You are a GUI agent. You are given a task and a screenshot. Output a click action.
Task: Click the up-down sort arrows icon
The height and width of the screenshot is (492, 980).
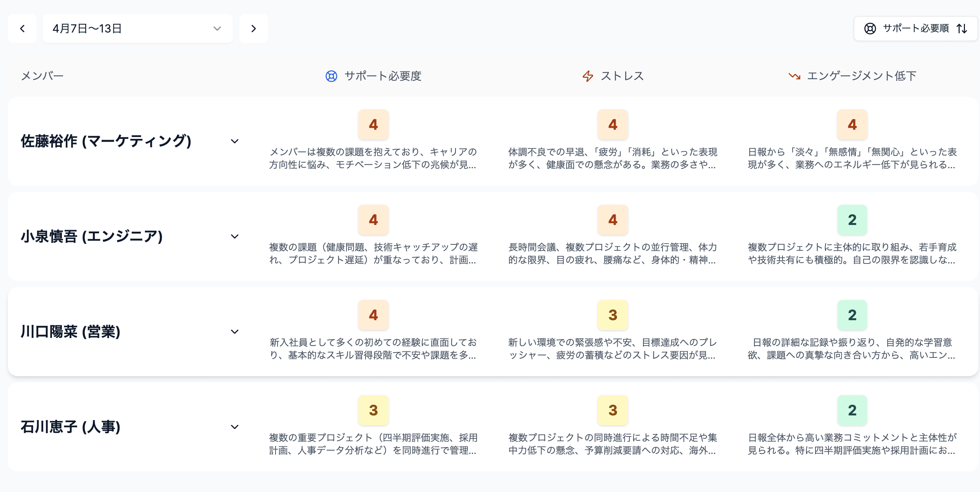pos(962,28)
